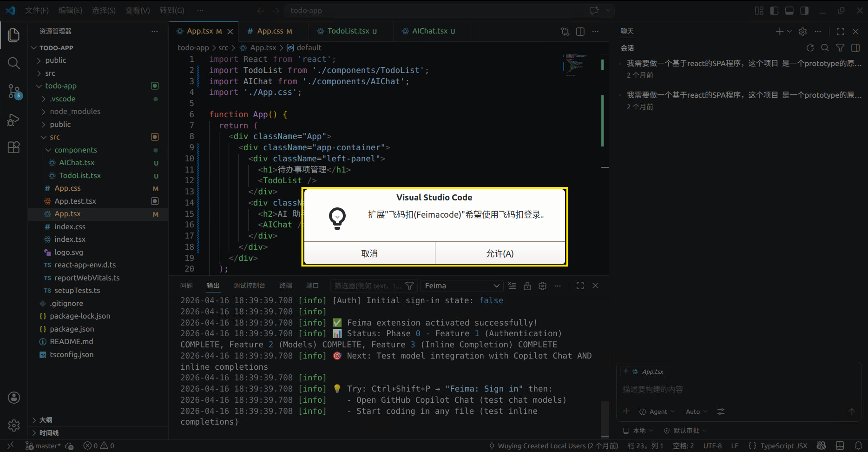Viewport: 868px width, 452px height.
Task: Go forward using the title bar arrow
Action: click(276, 10)
